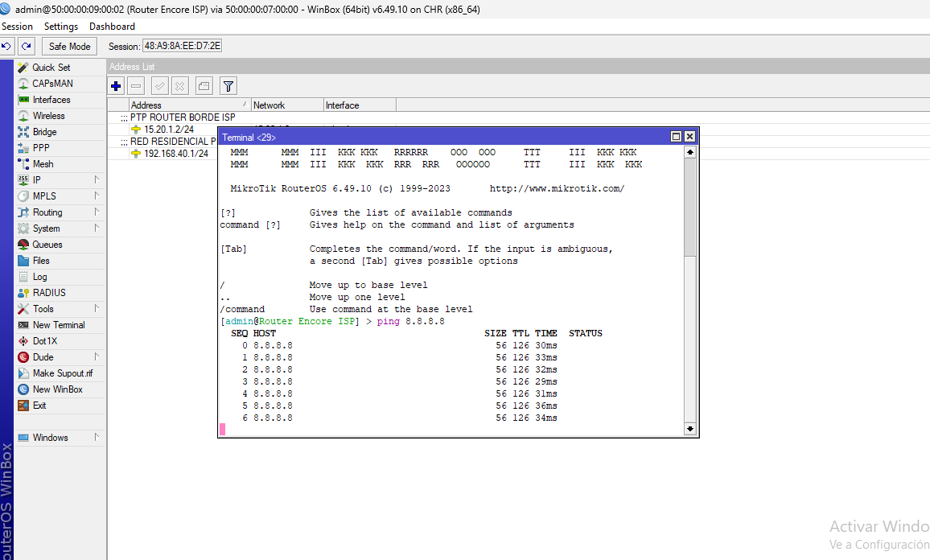The image size is (930, 560).
Task: Expand the Routing submenu
Action: point(45,212)
